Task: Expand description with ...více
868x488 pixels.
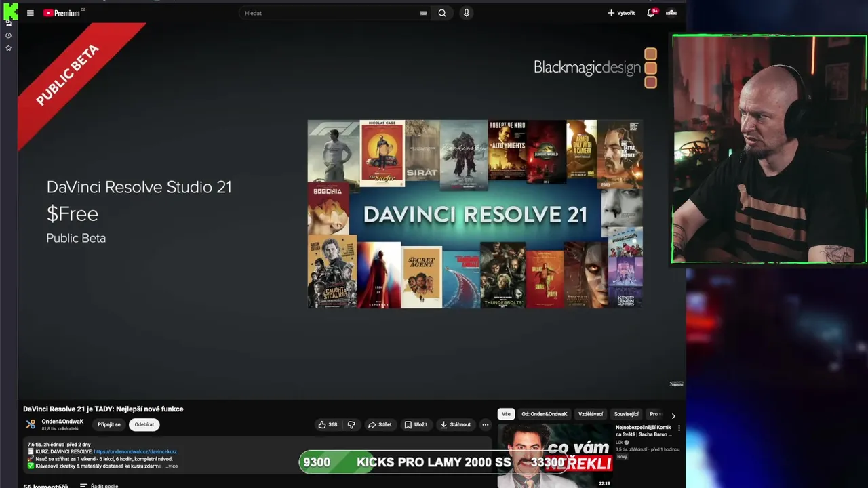Action: point(171,466)
